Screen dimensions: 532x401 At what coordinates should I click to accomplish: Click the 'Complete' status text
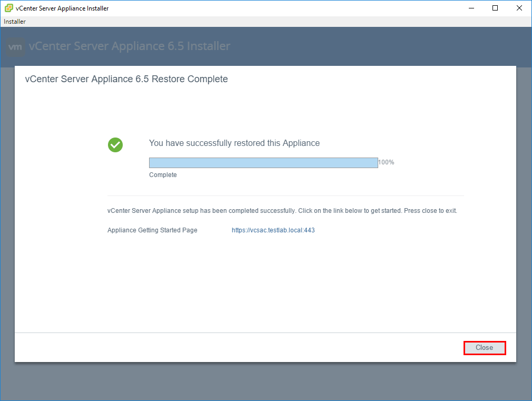[163, 175]
